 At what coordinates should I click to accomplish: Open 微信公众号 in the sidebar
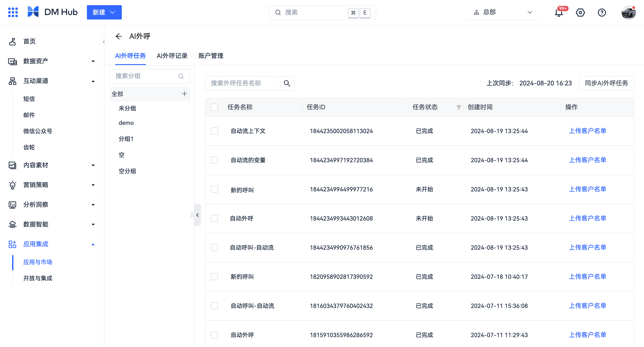point(37,131)
